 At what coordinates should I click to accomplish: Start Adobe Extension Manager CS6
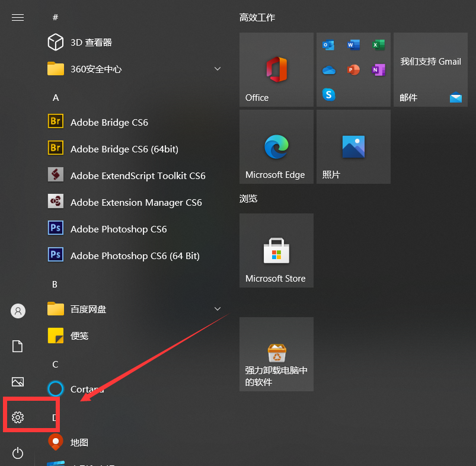tap(135, 202)
